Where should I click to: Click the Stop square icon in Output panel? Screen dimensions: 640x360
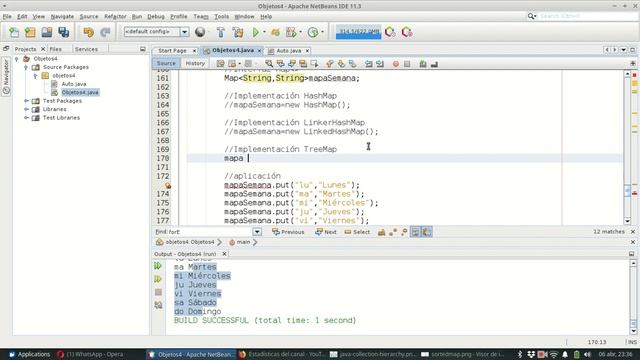coord(158,292)
